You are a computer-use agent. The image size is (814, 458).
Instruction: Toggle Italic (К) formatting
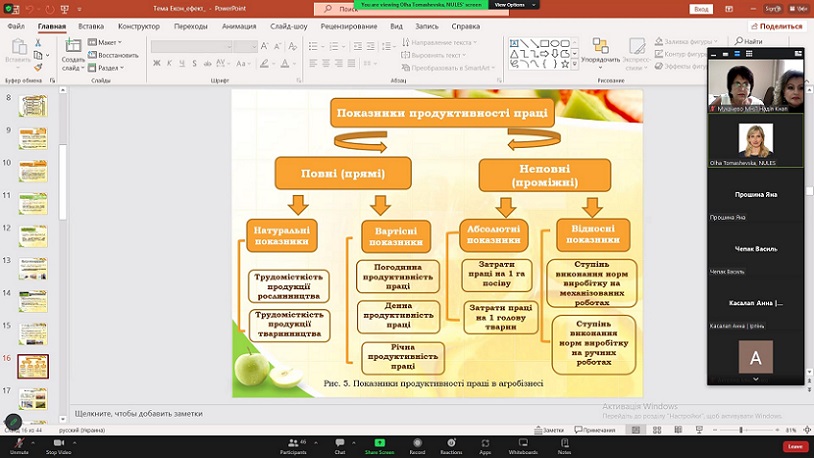click(x=169, y=63)
